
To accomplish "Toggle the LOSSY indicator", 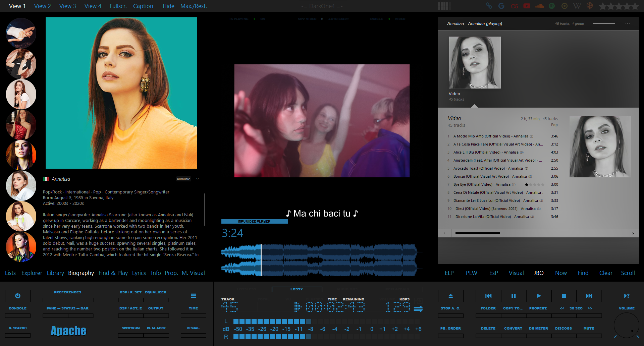I will pyautogui.click(x=297, y=289).
